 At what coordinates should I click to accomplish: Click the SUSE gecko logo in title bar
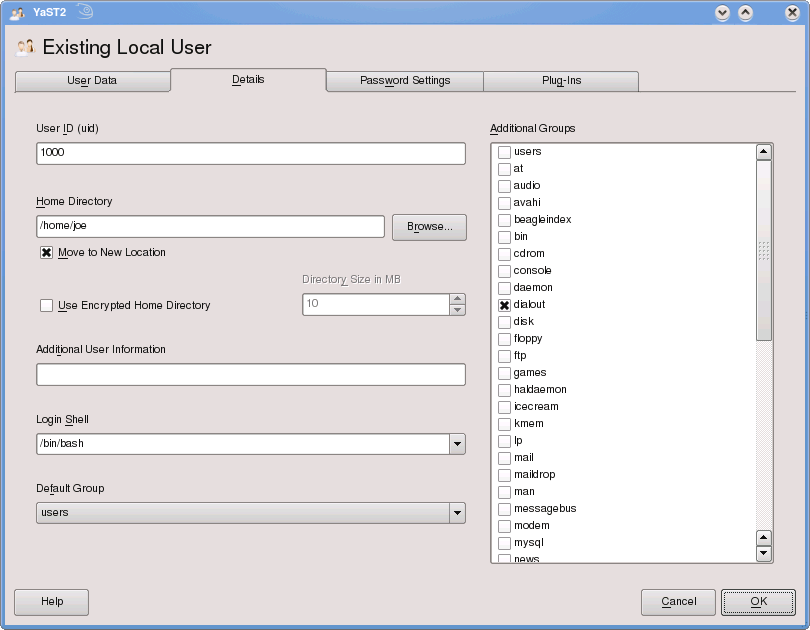pyautogui.click(x=85, y=11)
